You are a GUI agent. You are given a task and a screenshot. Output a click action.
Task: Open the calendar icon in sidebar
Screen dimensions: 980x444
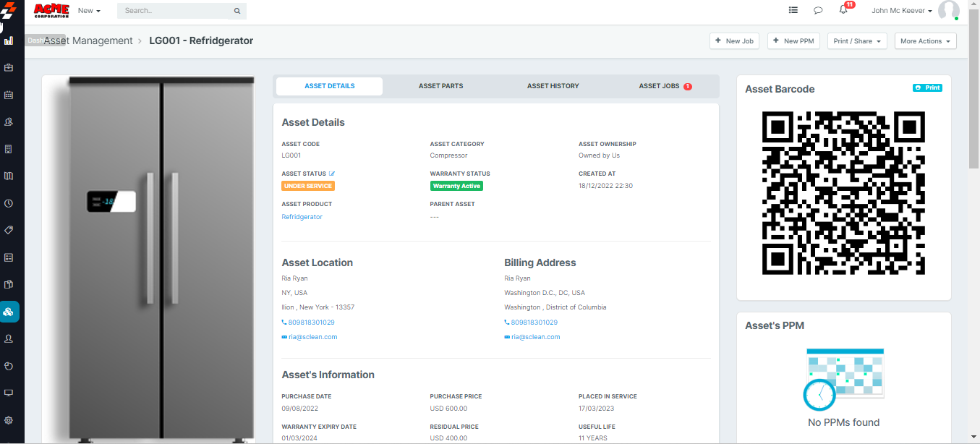pyautogui.click(x=9, y=95)
